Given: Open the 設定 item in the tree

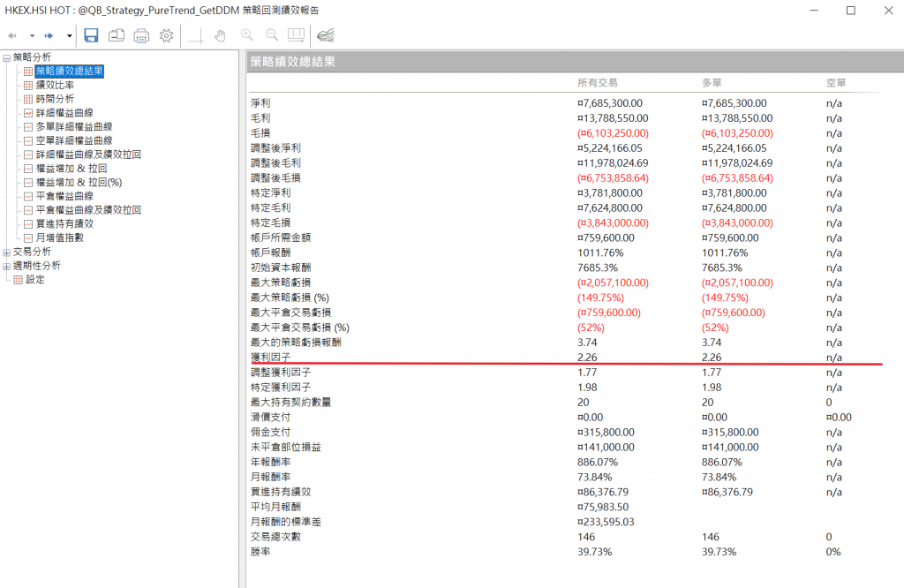Looking at the screenshot, I should [34, 279].
